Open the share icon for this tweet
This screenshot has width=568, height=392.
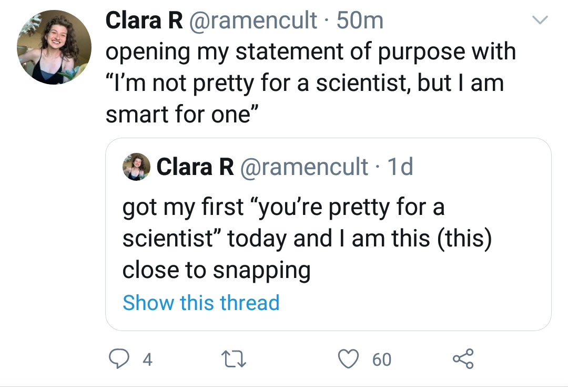click(463, 359)
